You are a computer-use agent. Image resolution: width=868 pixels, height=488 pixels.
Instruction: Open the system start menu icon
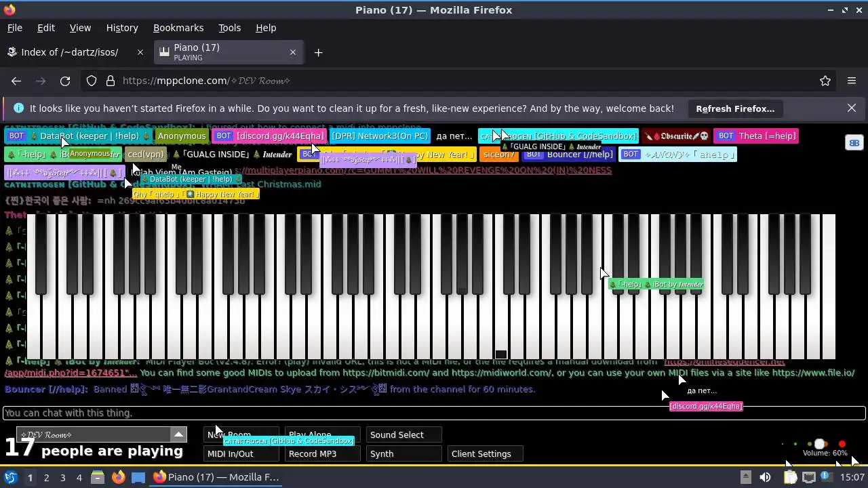pos(11,477)
